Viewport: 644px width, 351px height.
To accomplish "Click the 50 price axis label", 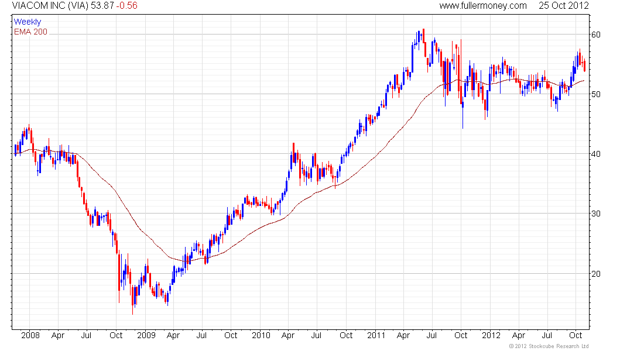I will click(595, 94).
